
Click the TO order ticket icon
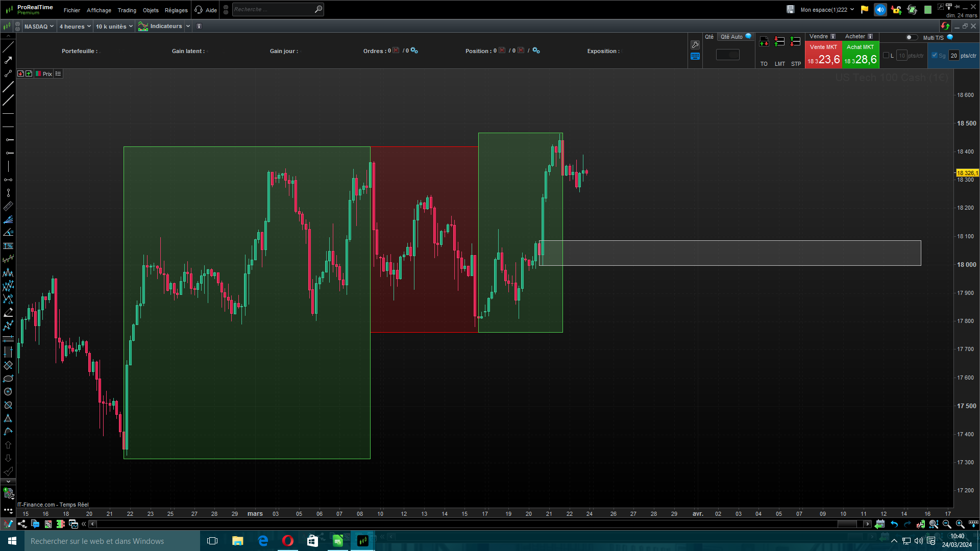(764, 42)
